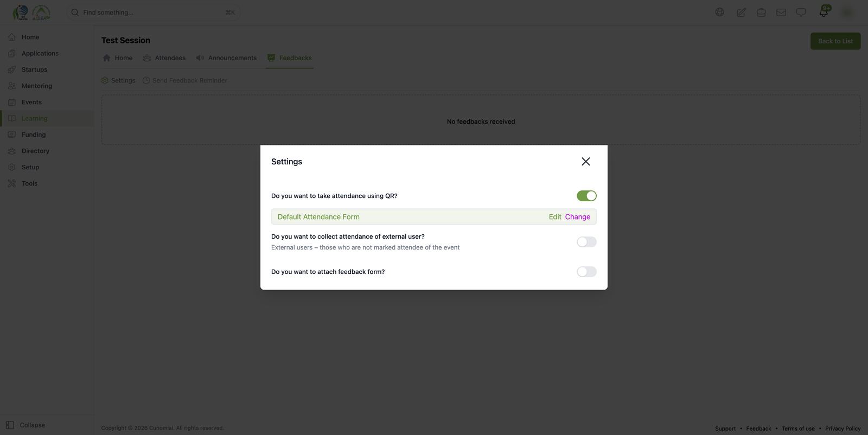Close the Settings dialog with X
Image resolution: width=868 pixels, height=435 pixels.
(585, 162)
